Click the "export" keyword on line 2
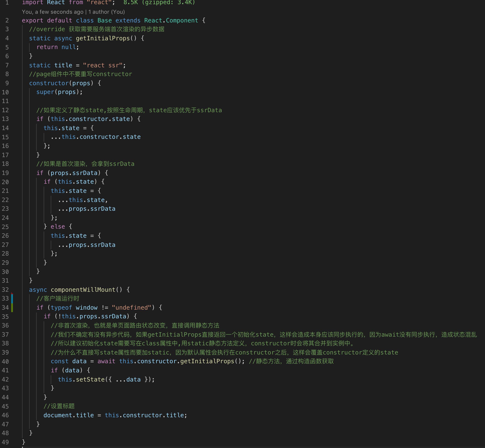485x448 pixels. tap(32, 20)
